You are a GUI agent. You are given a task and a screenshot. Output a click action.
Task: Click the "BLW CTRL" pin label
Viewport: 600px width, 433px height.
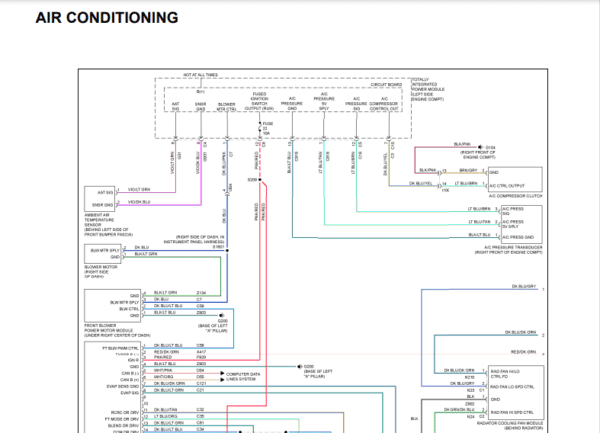pos(129,309)
